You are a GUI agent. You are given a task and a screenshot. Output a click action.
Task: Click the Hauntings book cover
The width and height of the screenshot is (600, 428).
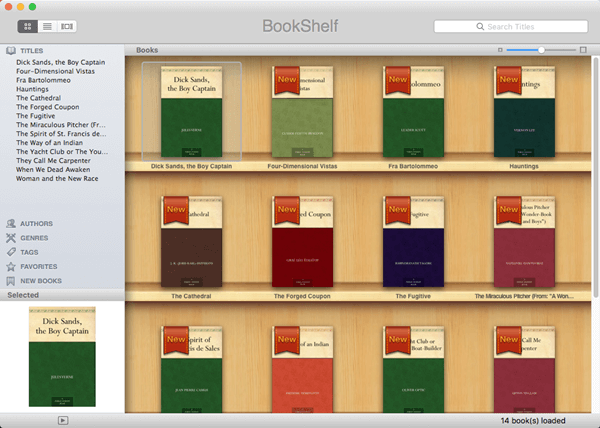(x=524, y=112)
